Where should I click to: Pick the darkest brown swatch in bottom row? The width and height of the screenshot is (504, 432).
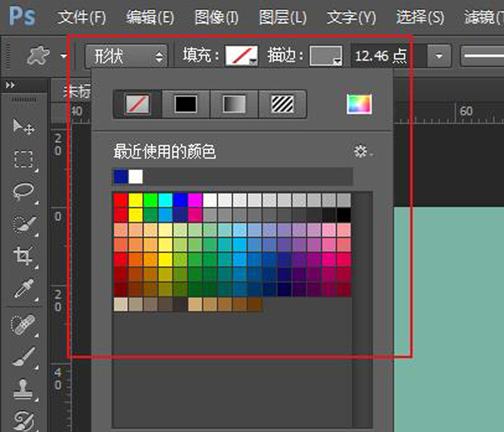pyautogui.click(x=255, y=304)
